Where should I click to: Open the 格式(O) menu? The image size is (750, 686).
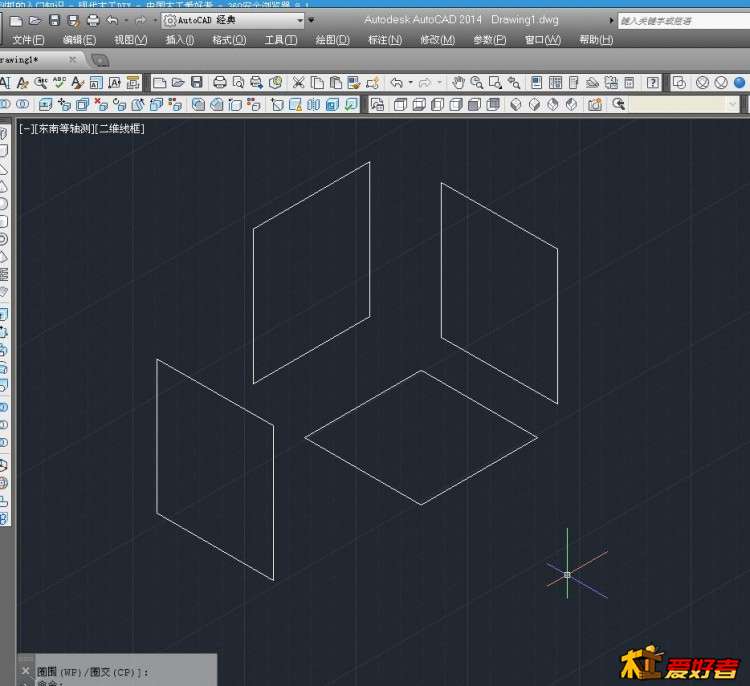pos(229,40)
